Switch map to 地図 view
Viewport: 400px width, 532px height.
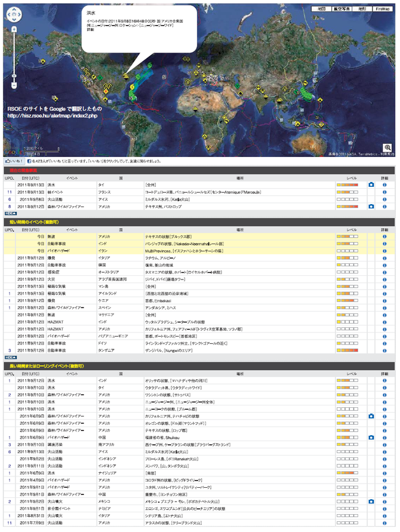(321, 9)
